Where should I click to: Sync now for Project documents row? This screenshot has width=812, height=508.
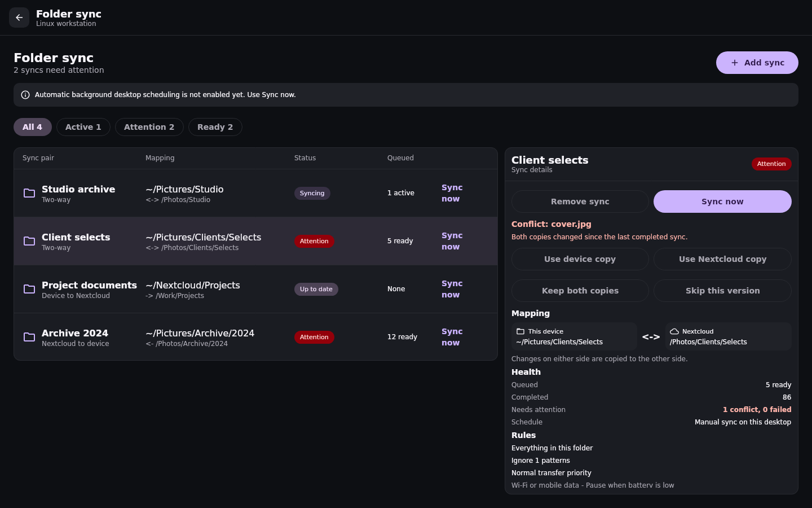pos(452,289)
